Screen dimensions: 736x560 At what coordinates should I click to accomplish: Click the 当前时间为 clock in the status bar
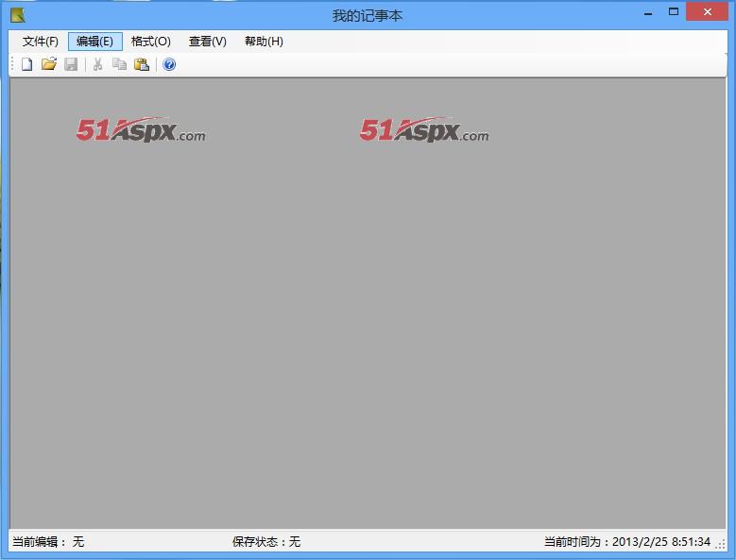[x=627, y=542]
